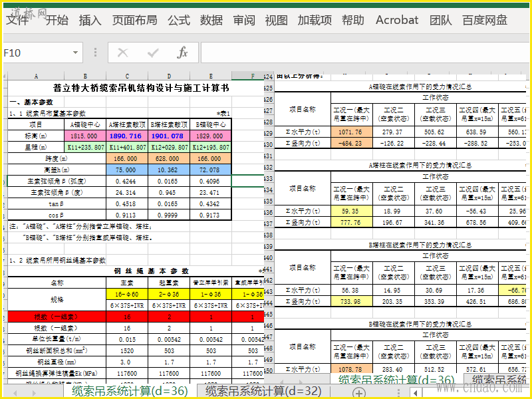Image resolution: width=532 pixels, height=399 pixels.
Task: Select the yellow spec cell 16-Φ60
Action: 127,294
